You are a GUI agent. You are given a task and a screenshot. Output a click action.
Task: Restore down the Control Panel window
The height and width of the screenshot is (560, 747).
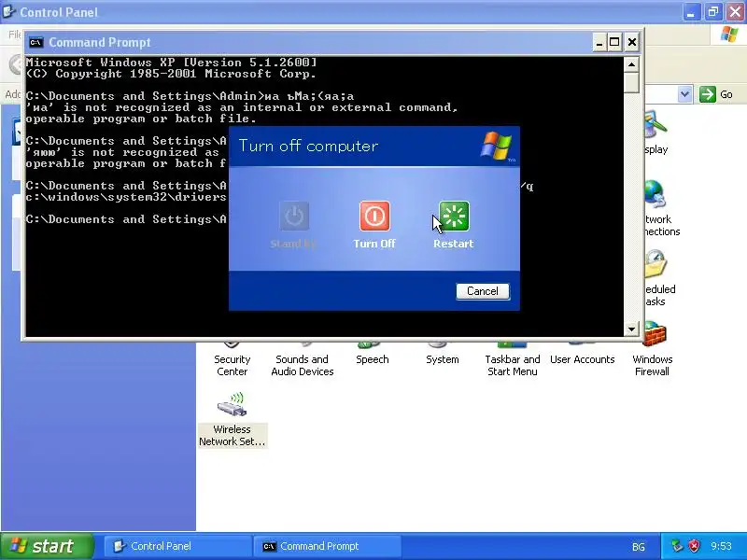pyautogui.click(x=713, y=12)
